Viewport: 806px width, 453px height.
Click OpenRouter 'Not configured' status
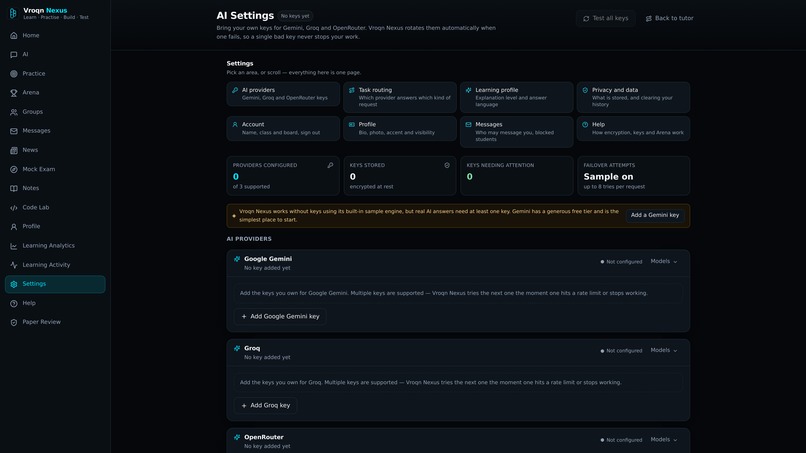click(621, 440)
